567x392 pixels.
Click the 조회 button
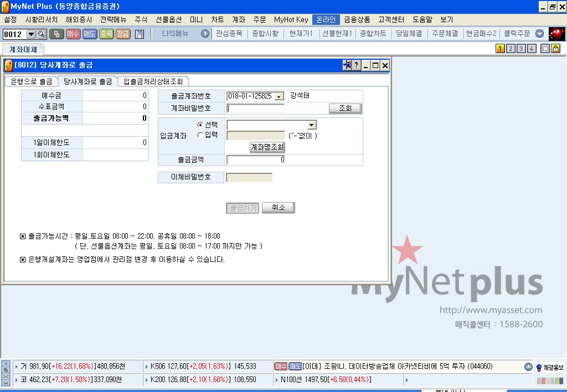point(346,108)
